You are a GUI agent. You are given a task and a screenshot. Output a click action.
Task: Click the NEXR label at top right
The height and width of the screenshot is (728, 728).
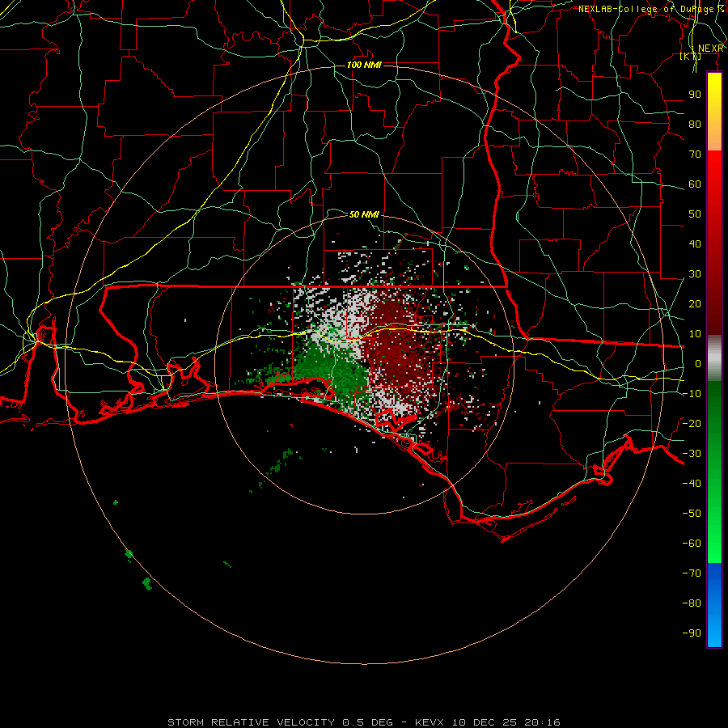point(711,49)
